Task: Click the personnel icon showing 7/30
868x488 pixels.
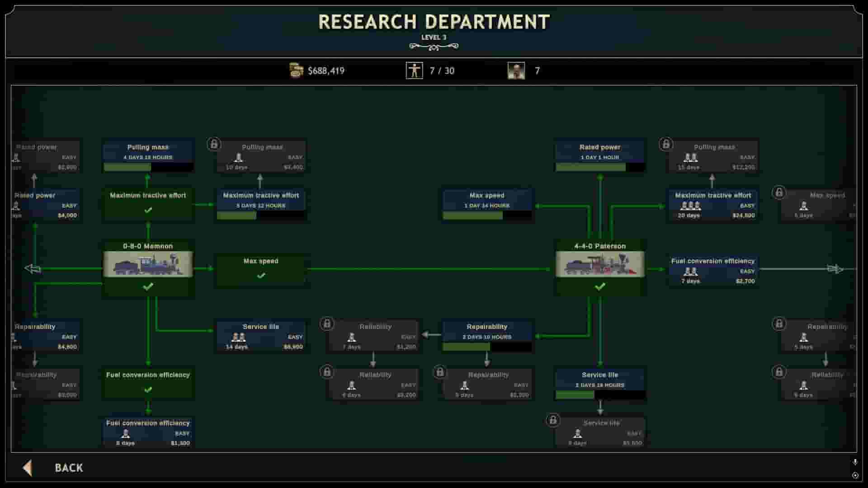Action: pos(414,70)
